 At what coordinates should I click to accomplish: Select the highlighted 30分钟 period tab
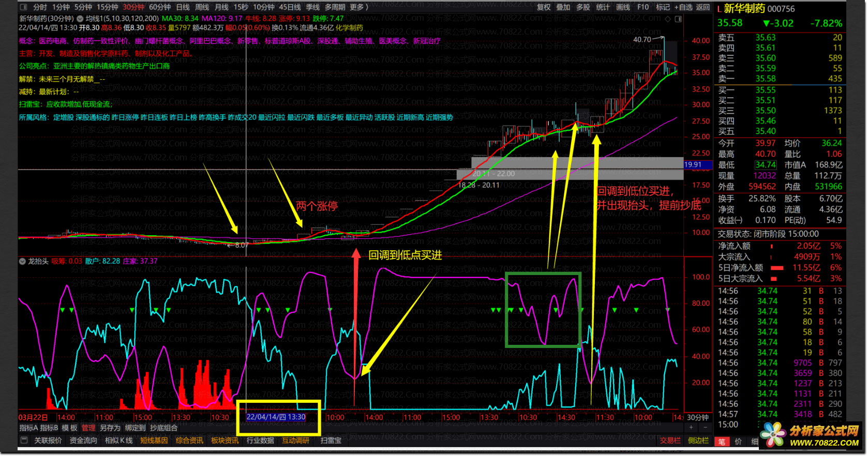pyautogui.click(x=133, y=7)
